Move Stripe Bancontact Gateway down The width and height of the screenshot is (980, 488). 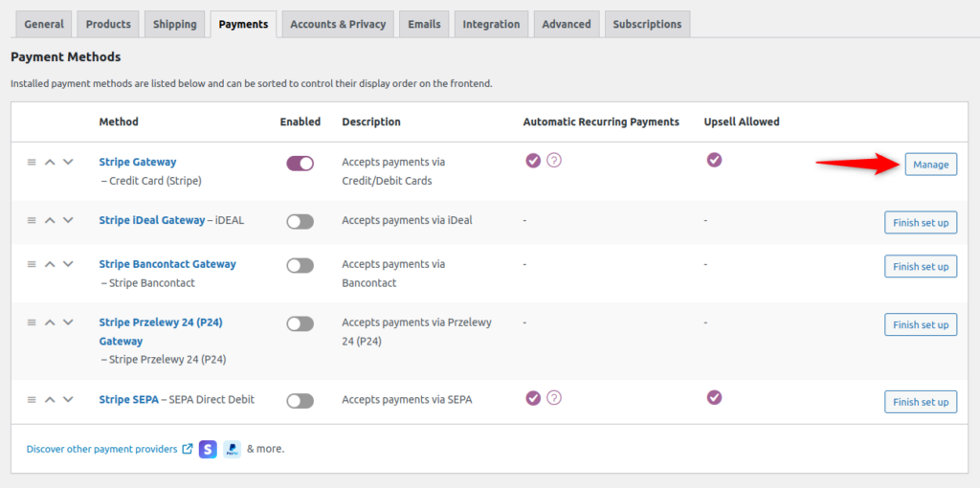pyautogui.click(x=68, y=264)
